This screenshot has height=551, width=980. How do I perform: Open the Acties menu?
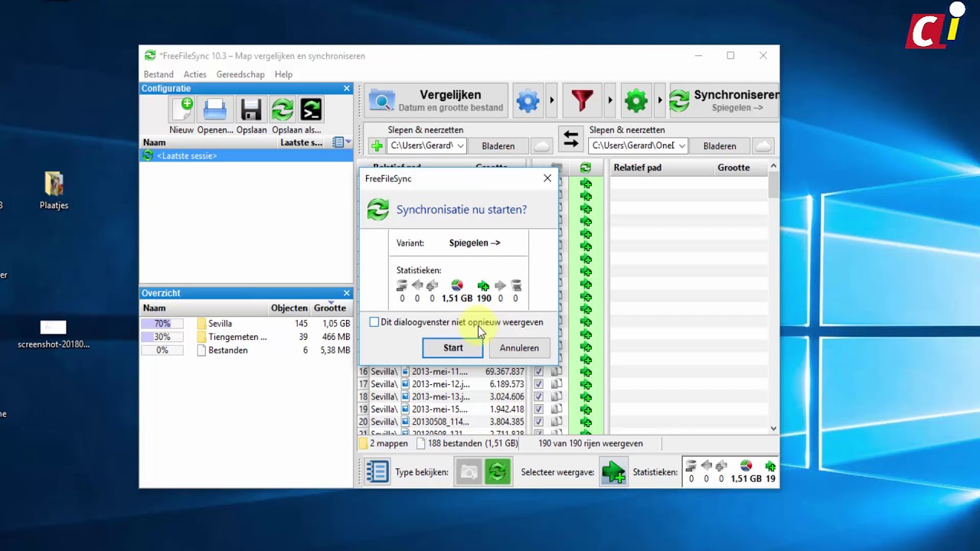[x=195, y=74]
